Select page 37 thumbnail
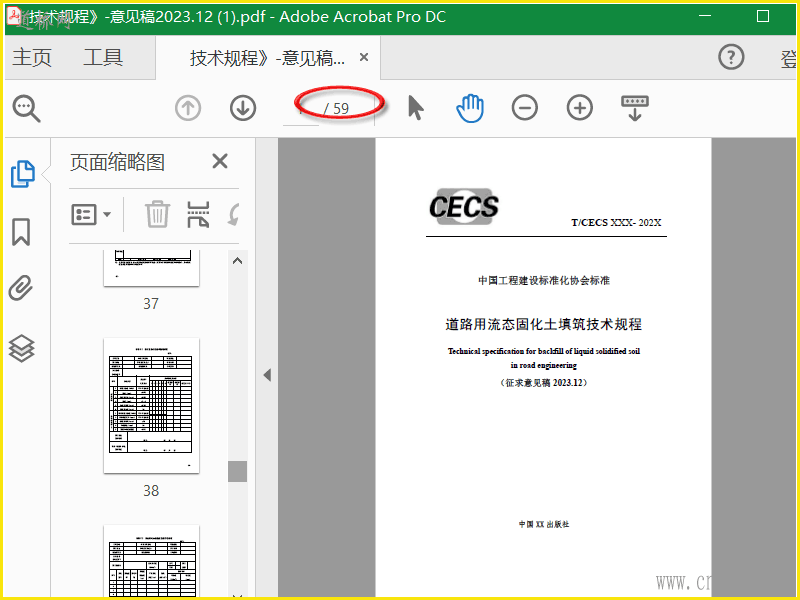800x600 pixels. tap(152, 268)
